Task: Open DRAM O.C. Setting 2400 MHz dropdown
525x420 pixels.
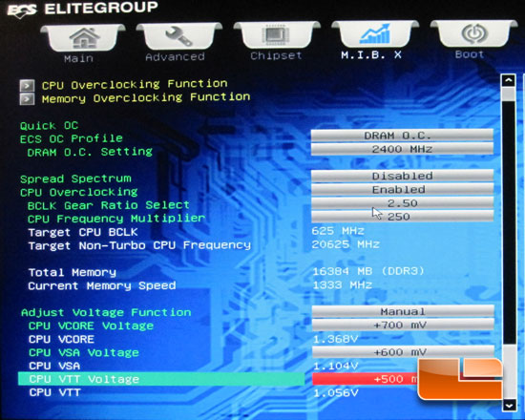Action: pyautogui.click(x=402, y=149)
